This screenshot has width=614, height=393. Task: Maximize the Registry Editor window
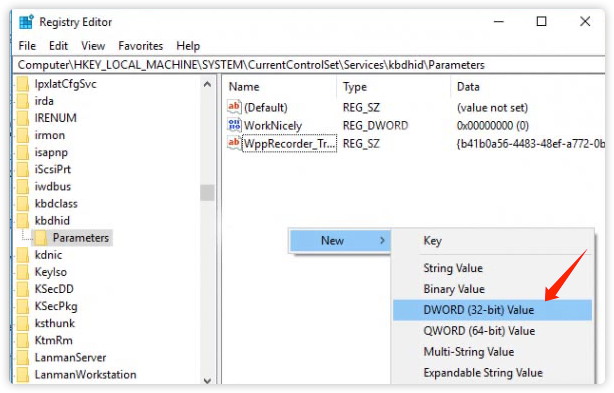[x=541, y=22]
